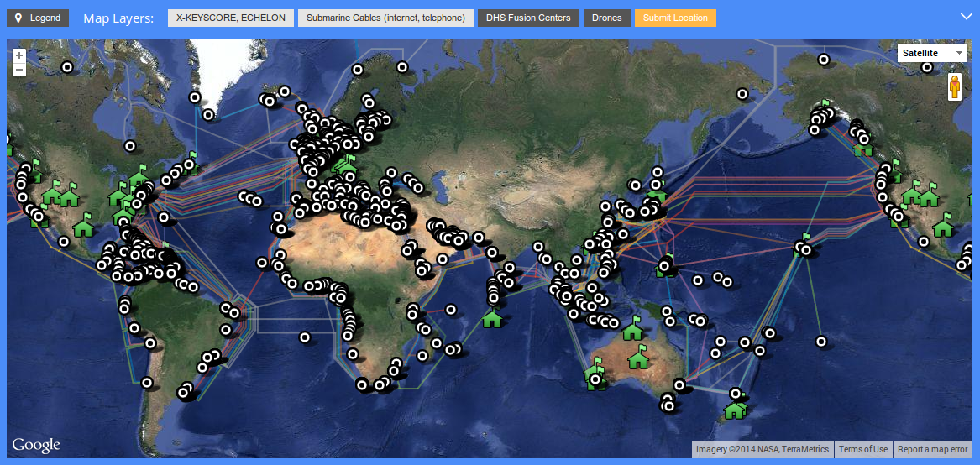Viewport: 980px width, 465px height.
Task: Click the Google logo on the map
Action: [x=36, y=446]
